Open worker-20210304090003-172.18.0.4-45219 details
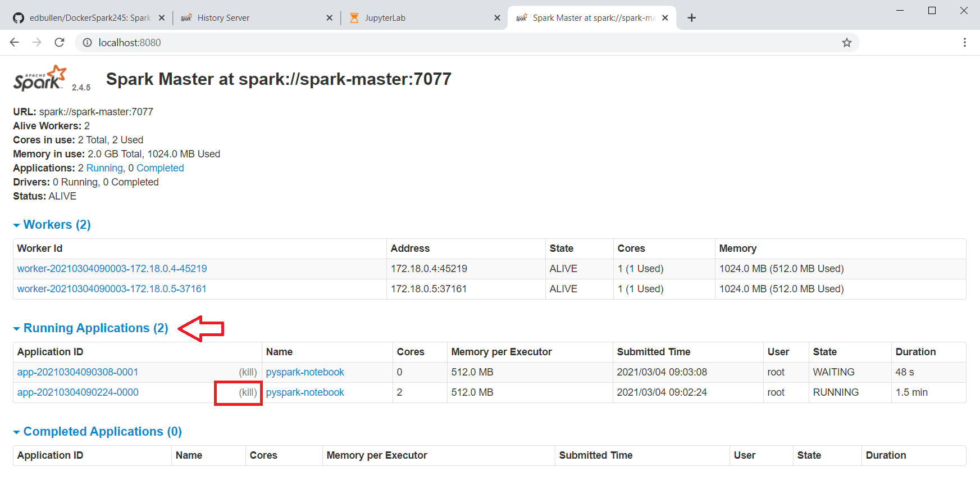This screenshot has height=484, width=980. pyautogui.click(x=112, y=269)
